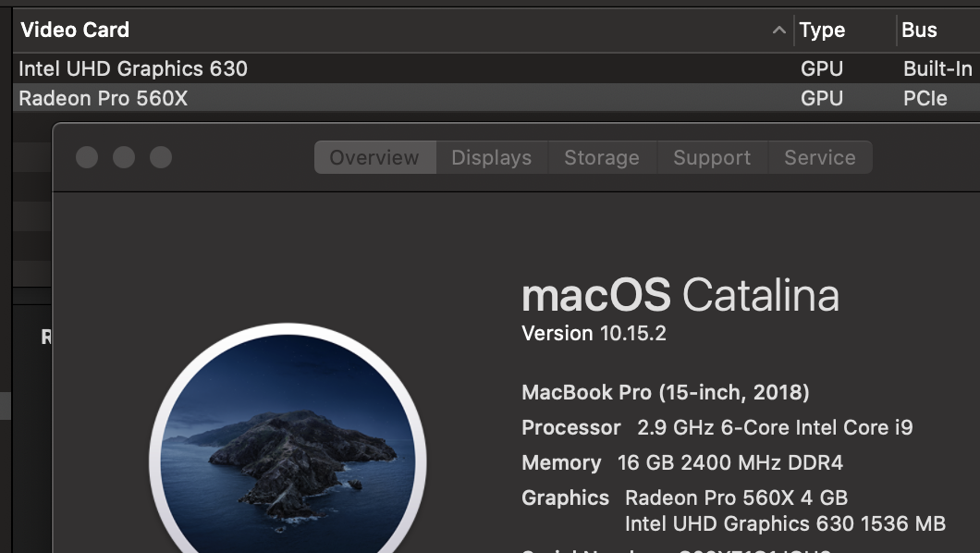
Task: Click the macOS Catalina title
Action: tap(680, 295)
